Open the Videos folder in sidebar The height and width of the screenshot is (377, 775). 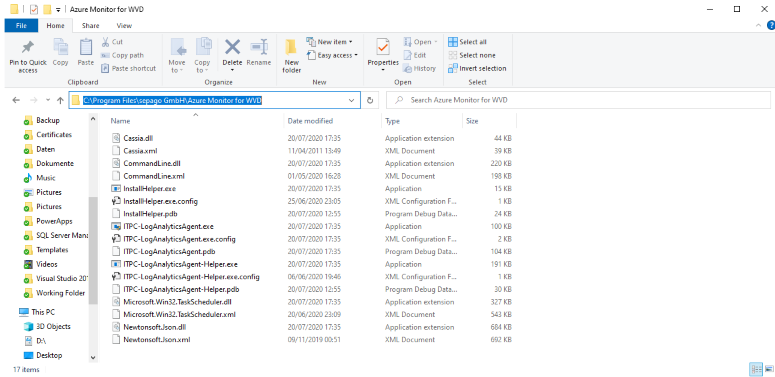point(46,264)
